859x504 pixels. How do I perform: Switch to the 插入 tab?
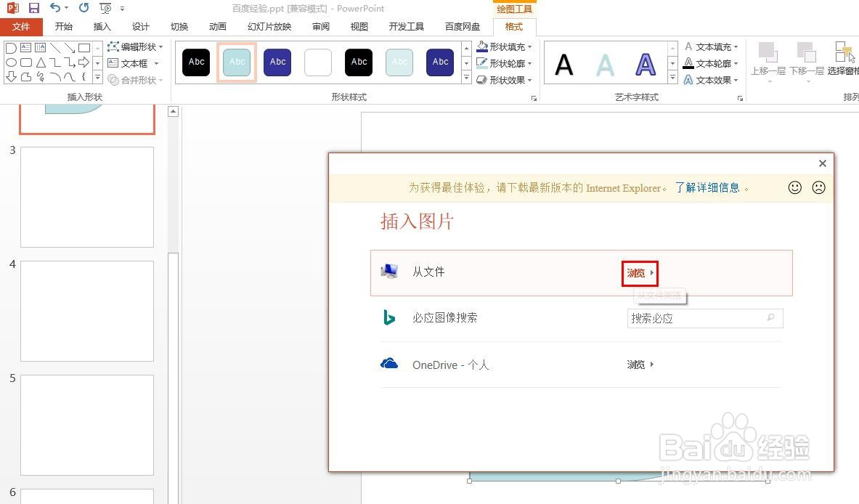[x=102, y=26]
